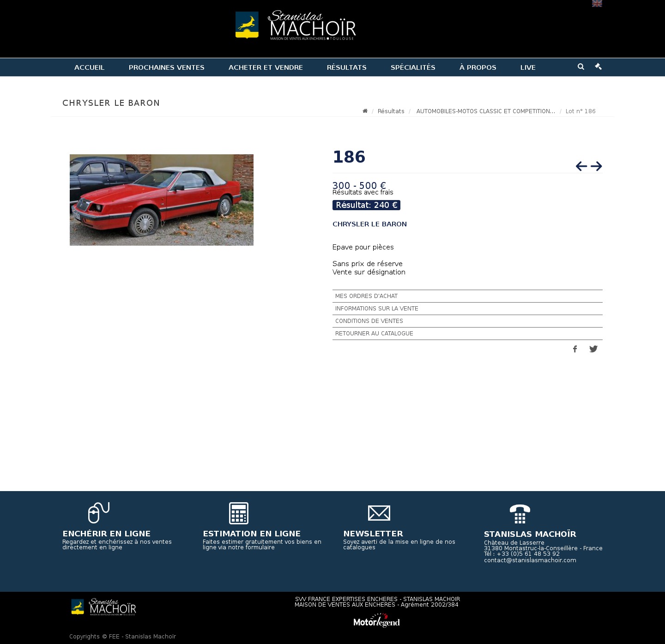Click the Epave pour pièces description
Screen dimensions: 665x644
point(363,247)
